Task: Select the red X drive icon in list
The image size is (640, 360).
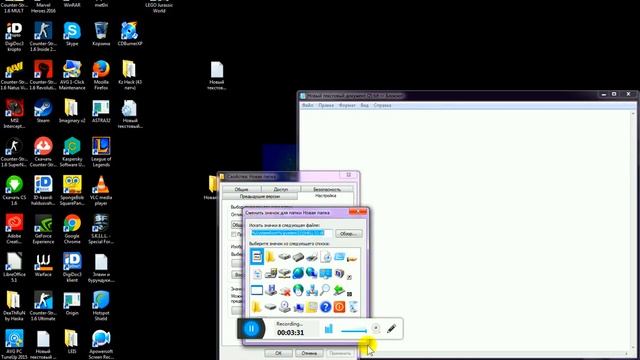Action: tap(284, 290)
